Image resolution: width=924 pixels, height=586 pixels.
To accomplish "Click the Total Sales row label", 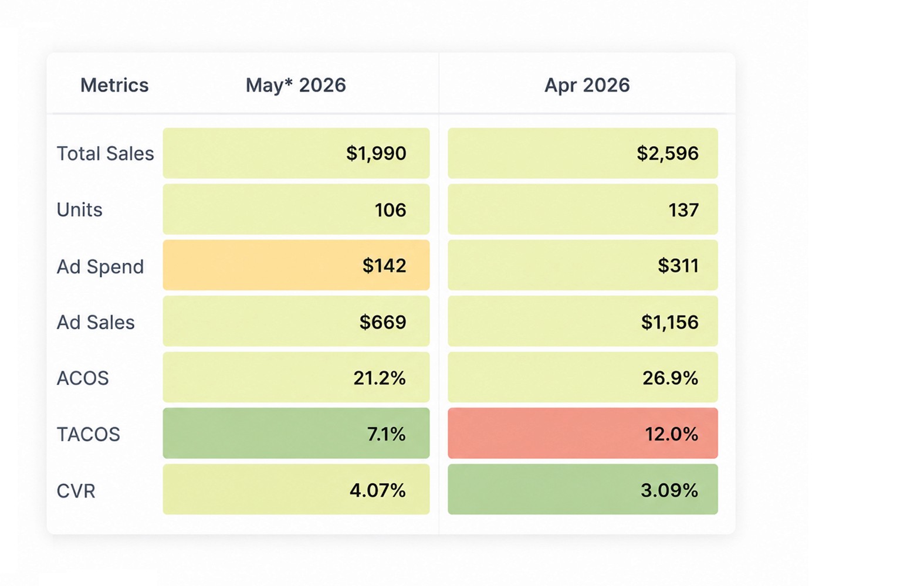I will coord(105,154).
